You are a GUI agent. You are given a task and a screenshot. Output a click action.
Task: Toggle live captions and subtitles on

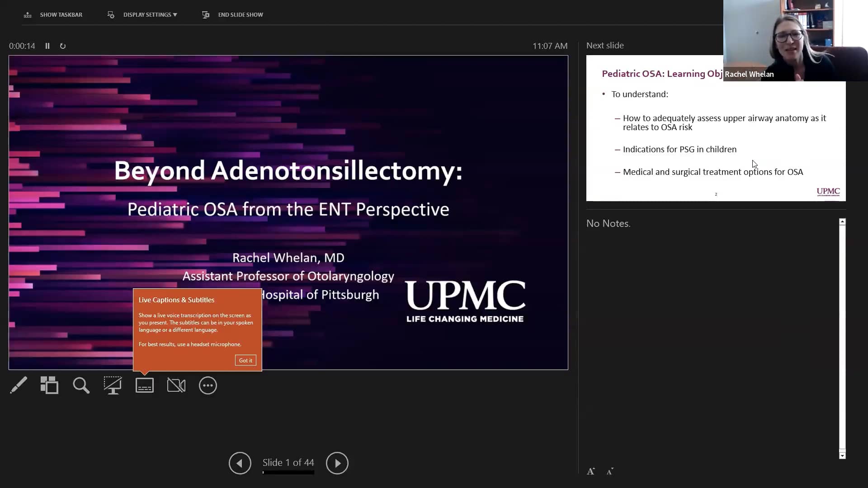(144, 385)
